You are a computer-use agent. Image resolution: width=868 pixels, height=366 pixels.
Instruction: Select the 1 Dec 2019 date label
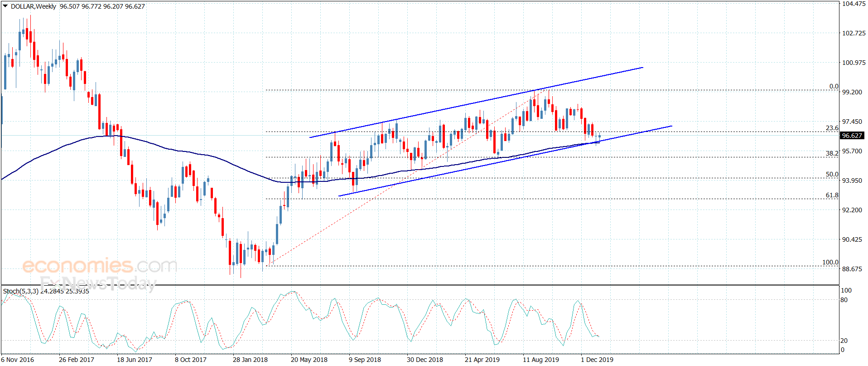click(x=597, y=360)
